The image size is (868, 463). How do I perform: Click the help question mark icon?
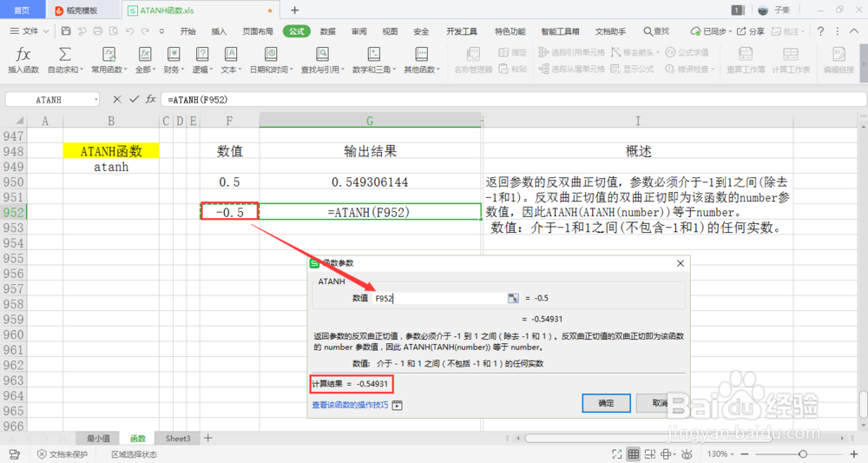[x=820, y=31]
